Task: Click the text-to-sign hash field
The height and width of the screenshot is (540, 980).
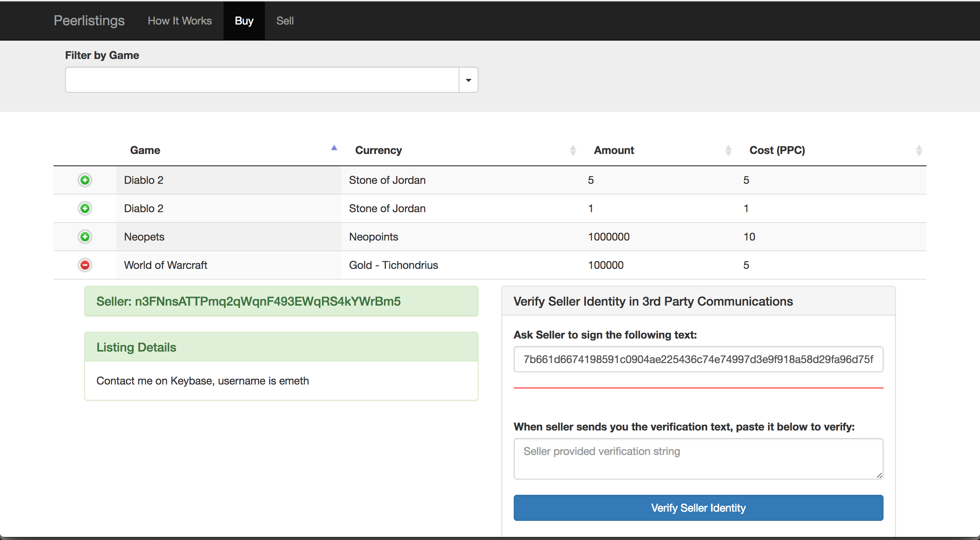Action: [x=698, y=359]
